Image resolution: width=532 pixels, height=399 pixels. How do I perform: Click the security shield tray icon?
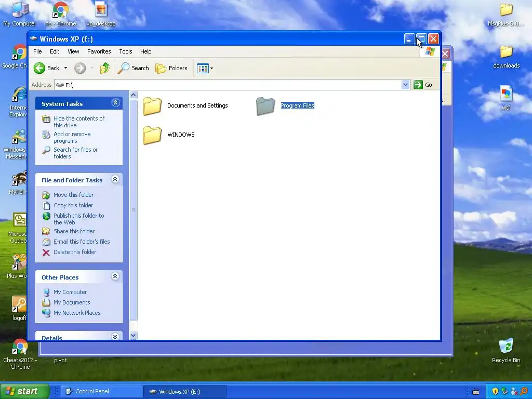pyautogui.click(x=495, y=392)
